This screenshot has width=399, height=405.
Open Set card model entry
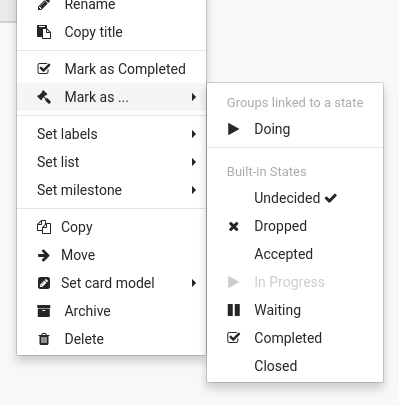(111, 283)
